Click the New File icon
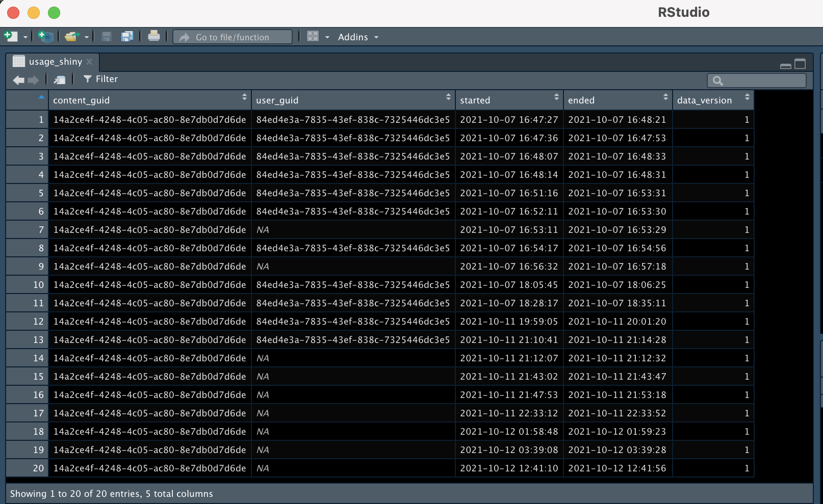823x504 pixels. [x=10, y=37]
